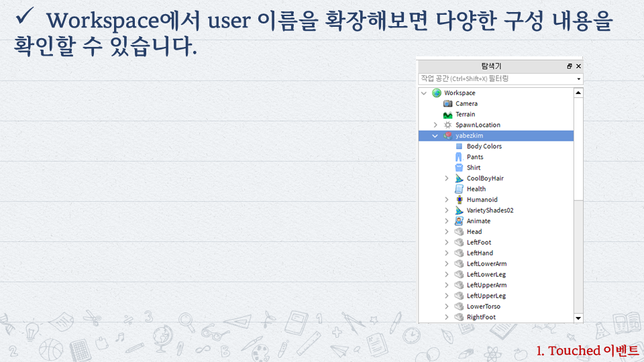Select the Pants row text

(475, 157)
